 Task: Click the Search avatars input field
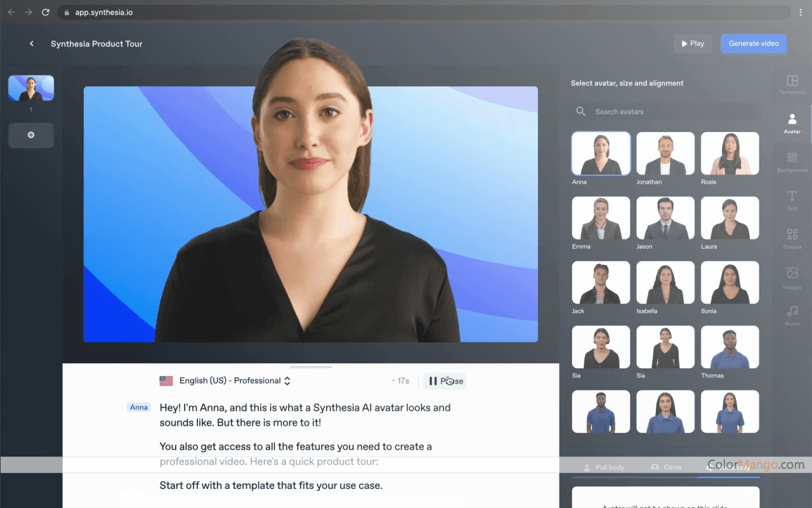672,112
